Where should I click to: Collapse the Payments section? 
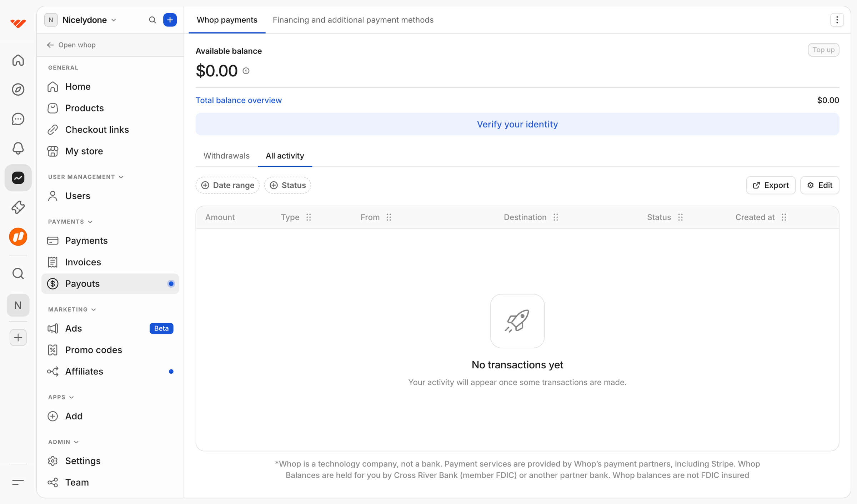pyautogui.click(x=70, y=222)
